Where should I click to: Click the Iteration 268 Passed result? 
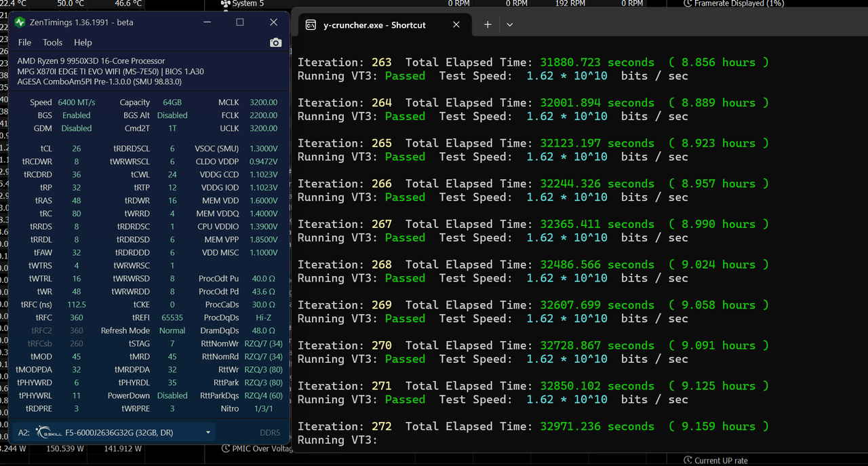pos(405,278)
